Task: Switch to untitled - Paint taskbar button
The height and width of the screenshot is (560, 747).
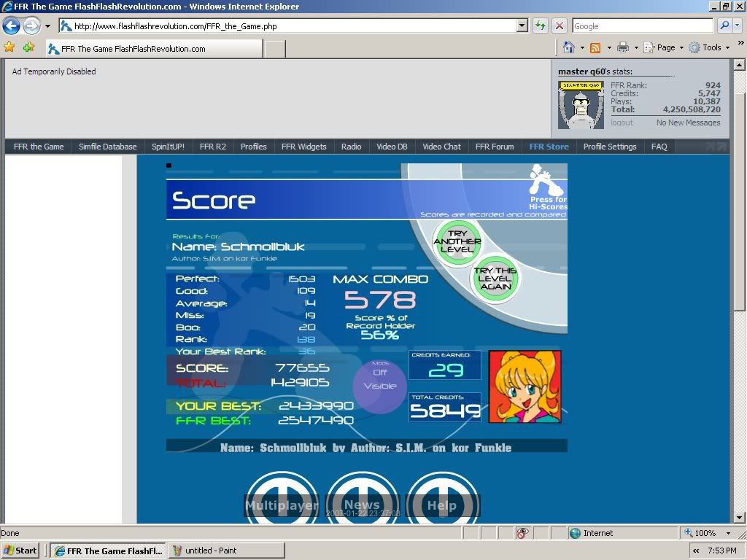Action: pos(226,551)
